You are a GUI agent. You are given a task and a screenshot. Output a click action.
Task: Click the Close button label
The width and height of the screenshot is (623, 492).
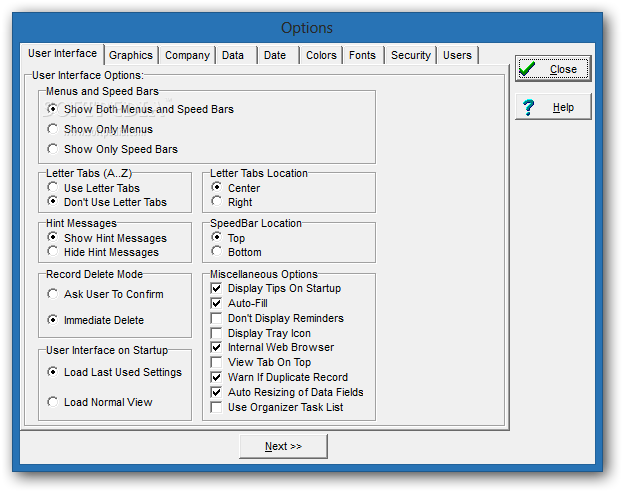point(563,69)
